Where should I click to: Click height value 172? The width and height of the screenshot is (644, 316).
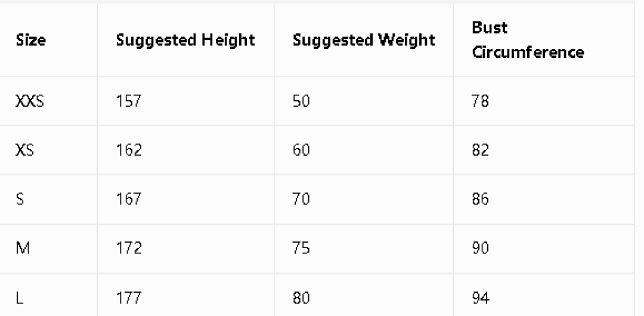(129, 248)
